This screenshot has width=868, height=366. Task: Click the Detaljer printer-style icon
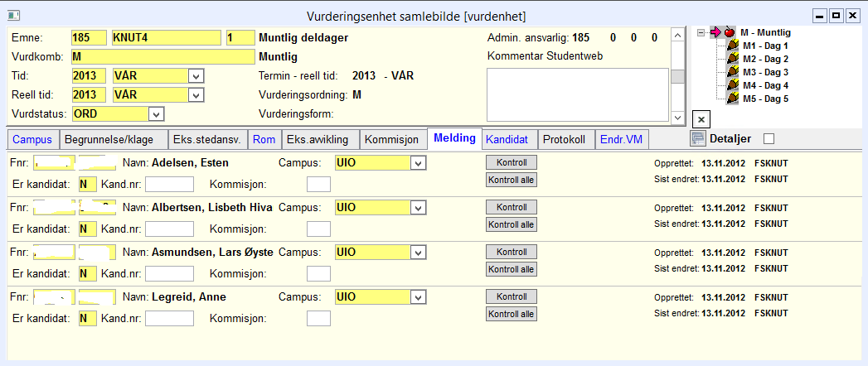[698, 139]
